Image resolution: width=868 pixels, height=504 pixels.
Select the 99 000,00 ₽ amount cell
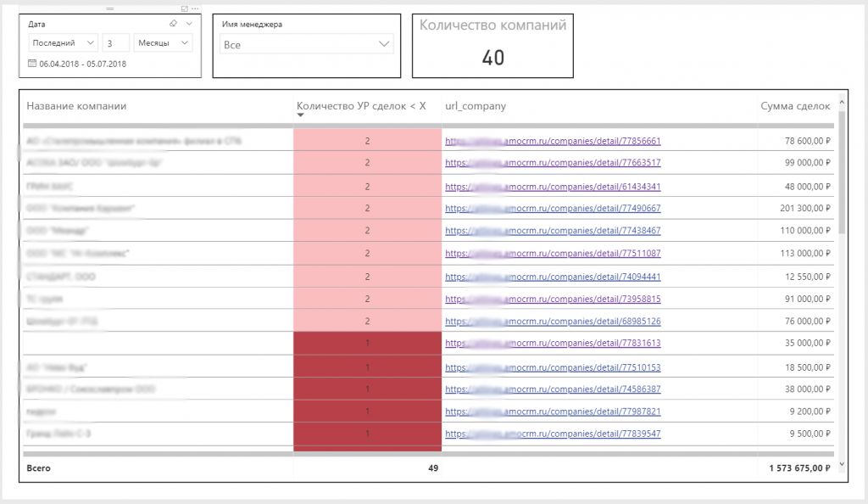click(x=807, y=162)
